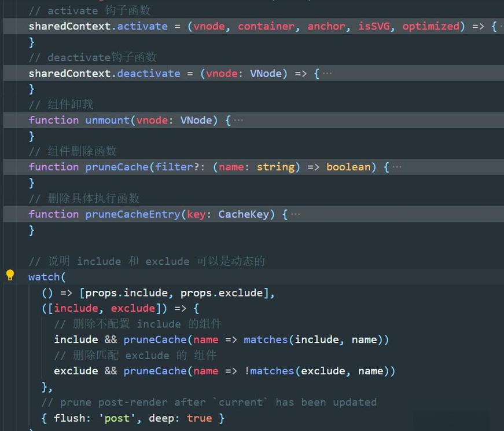Image resolution: width=504 pixels, height=431 pixels.
Task: Click the 'deep' option key
Action: [161, 418]
